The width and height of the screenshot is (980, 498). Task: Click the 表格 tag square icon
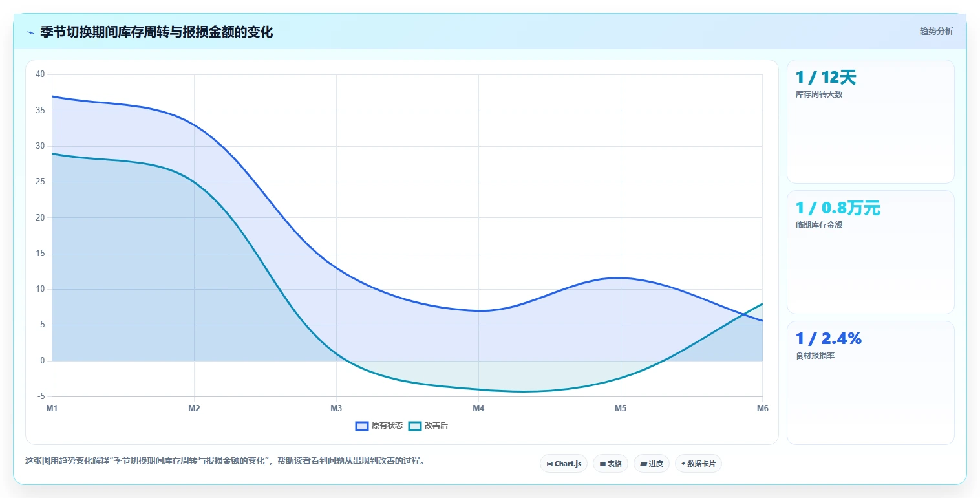(x=602, y=464)
